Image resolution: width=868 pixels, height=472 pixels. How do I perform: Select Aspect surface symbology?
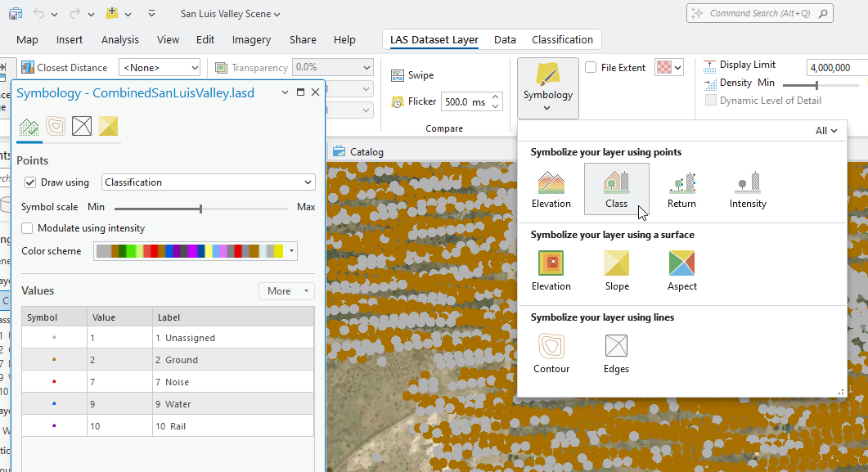(x=681, y=271)
